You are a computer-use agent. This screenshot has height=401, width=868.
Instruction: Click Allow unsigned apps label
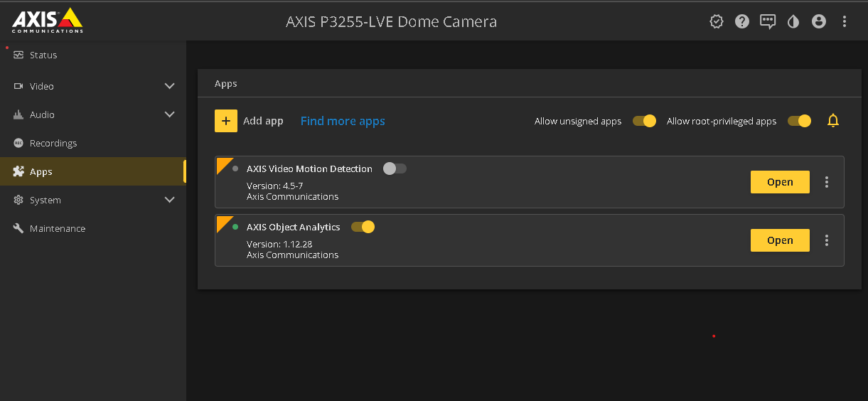tap(578, 121)
